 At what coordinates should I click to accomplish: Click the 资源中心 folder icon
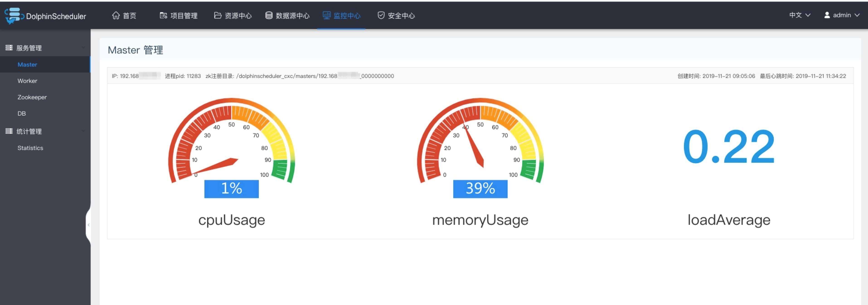tap(218, 15)
